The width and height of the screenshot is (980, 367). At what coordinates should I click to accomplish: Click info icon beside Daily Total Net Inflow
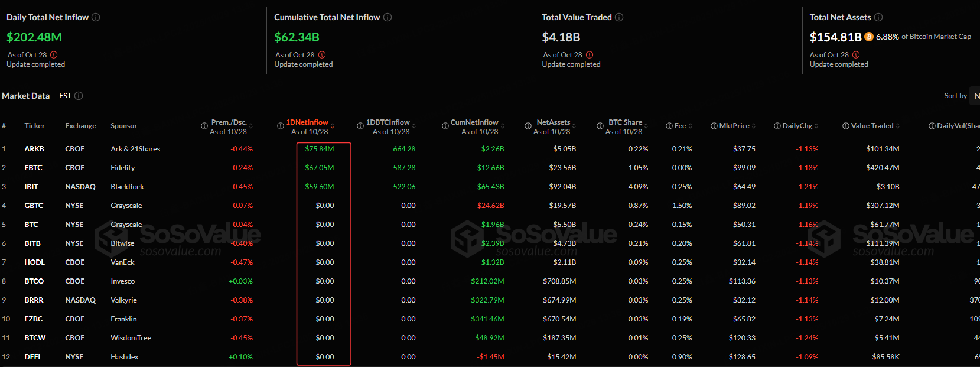(x=96, y=17)
